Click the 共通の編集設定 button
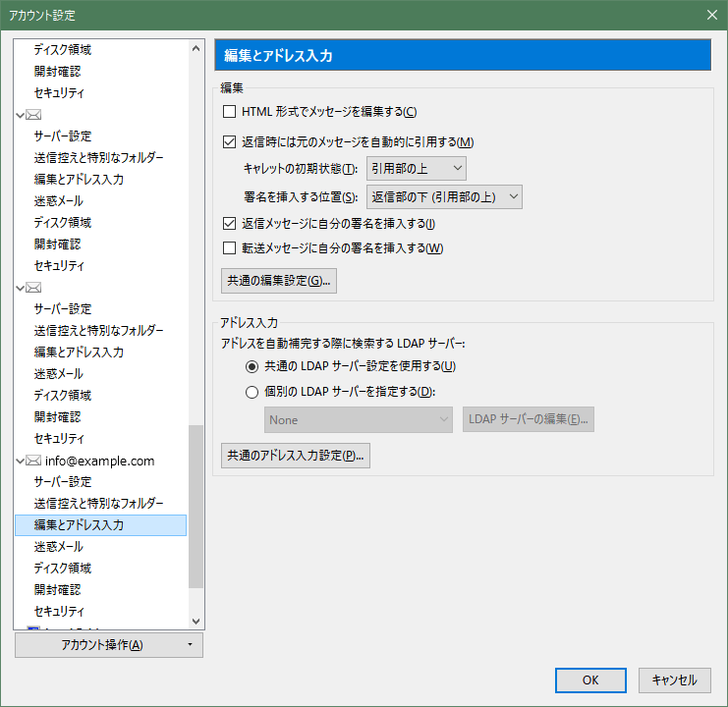 [279, 281]
